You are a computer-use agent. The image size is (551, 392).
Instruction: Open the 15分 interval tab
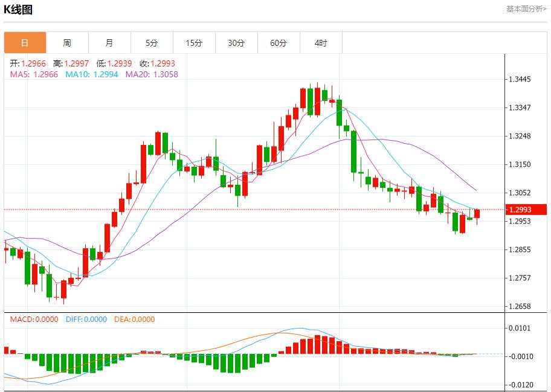click(194, 43)
